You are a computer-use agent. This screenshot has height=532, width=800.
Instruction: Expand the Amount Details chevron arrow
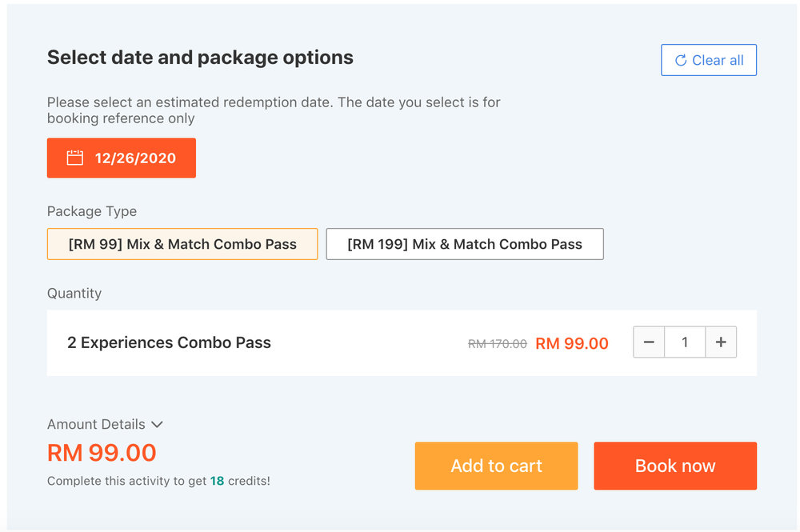tap(157, 424)
